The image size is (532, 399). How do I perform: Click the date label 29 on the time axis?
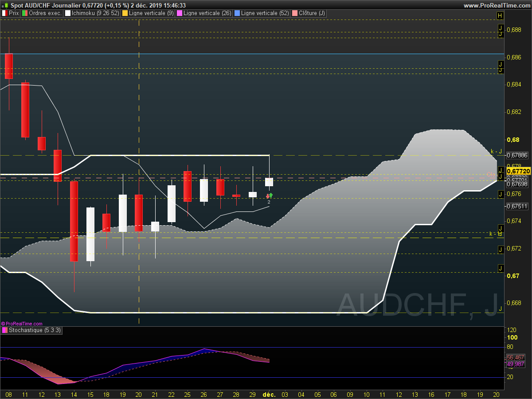(x=252, y=394)
